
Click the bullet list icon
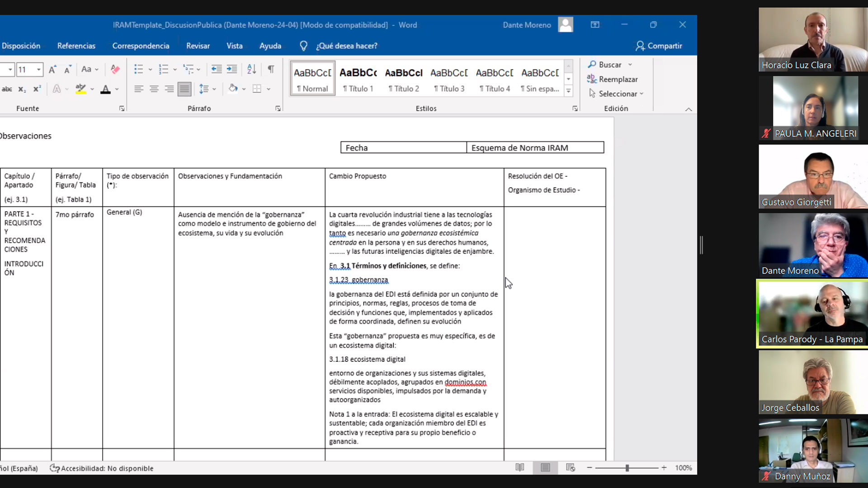139,69
